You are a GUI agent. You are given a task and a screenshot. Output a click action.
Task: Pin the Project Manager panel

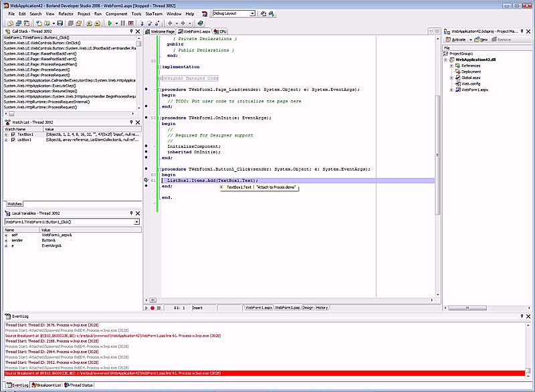(522, 31)
